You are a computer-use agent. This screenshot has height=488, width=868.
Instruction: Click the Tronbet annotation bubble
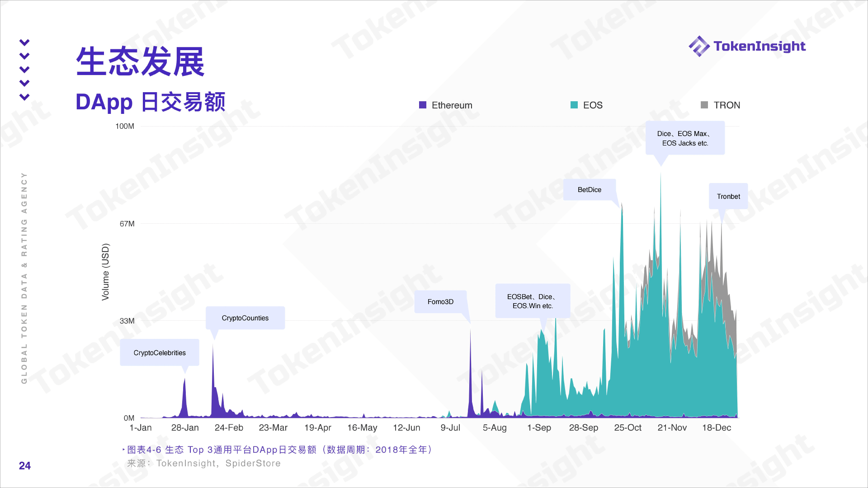[x=728, y=196]
